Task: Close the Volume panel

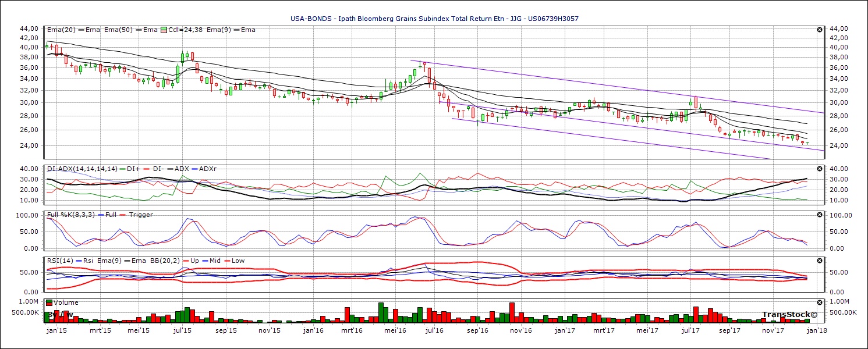Action: pyautogui.click(x=820, y=302)
